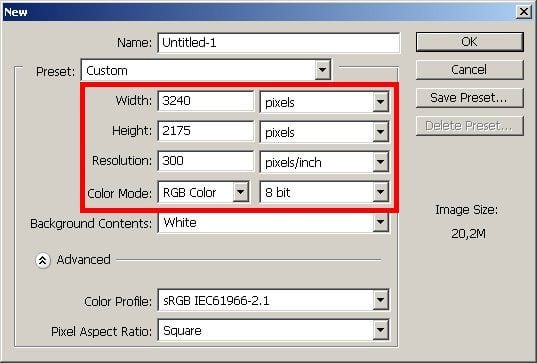The height and width of the screenshot is (363, 537).
Task: Close the New dialog window
Action: coord(524,12)
